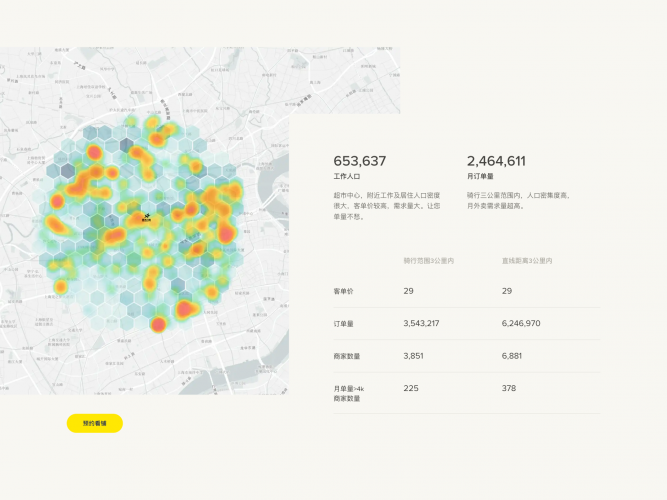The height and width of the screenshot is (500, 667).
Task: Click the 月单量>4k 商家数量 row label
Action: (x=348, y=393)
